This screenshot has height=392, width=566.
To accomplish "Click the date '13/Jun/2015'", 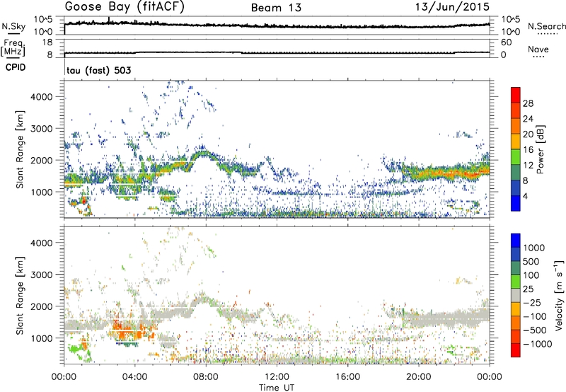I will click(x=452, y=7).
